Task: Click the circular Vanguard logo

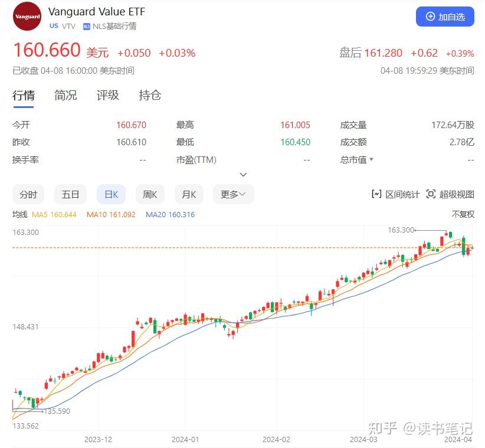Action: (x=27, y=17)
